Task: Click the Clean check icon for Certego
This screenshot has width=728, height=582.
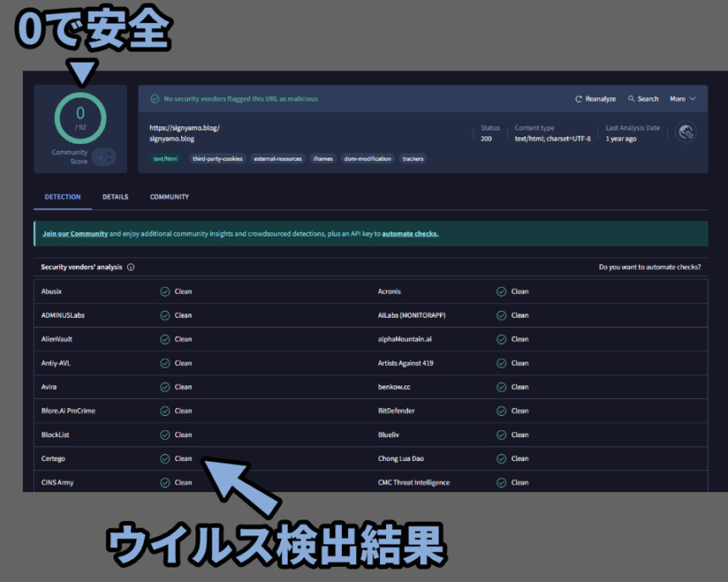Action: [165, 459]
